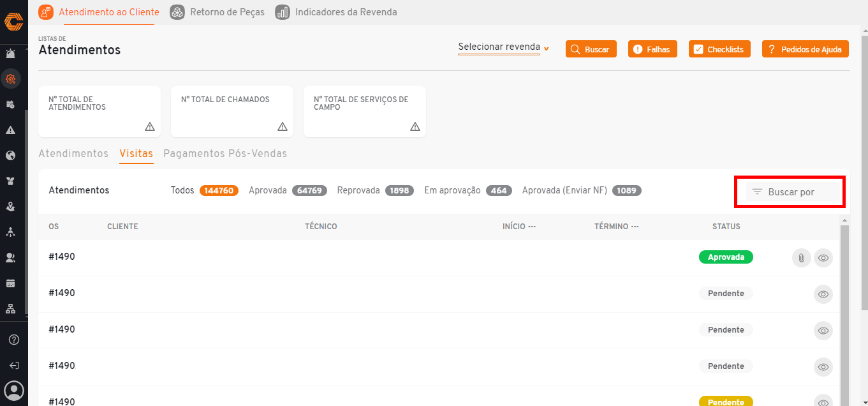Click the orange Buscar button
Screen dimensions: 868x406
(591, 49)
